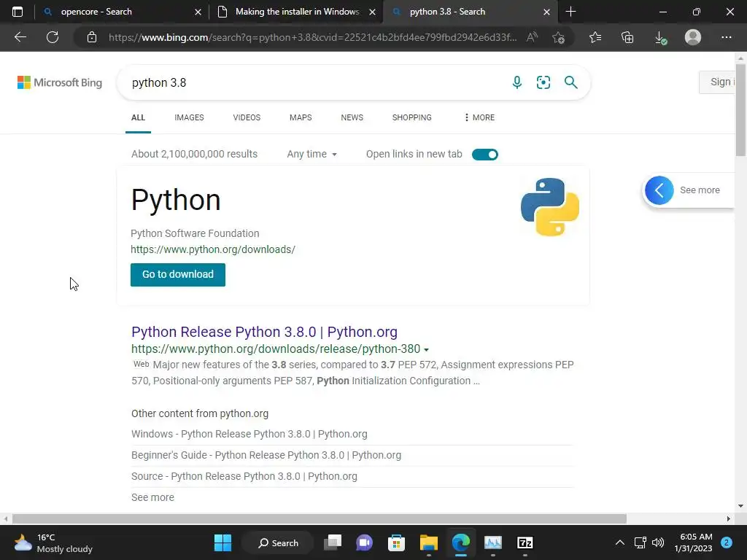Click the Python logo image
747x560 pixels.
point(550,207)
